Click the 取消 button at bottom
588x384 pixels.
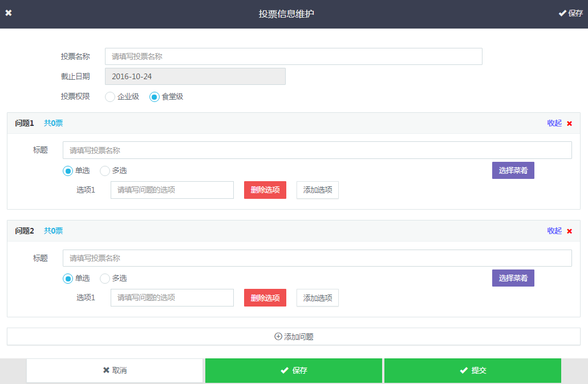pos(115,370)
